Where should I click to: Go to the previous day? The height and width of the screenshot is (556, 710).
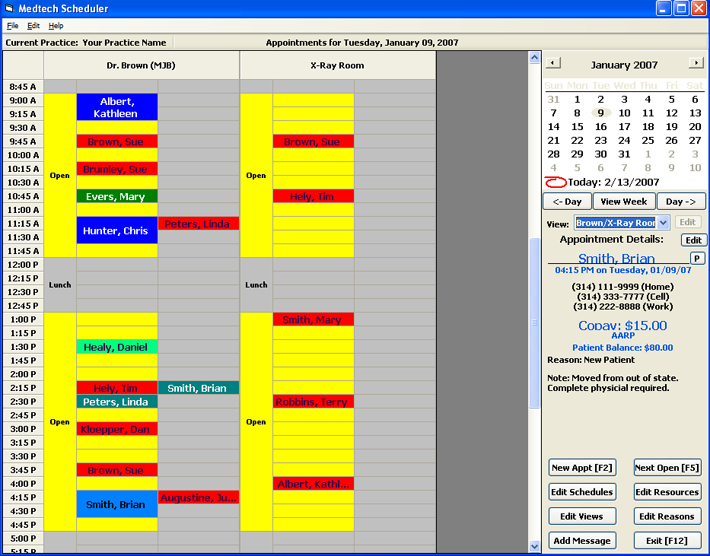(567, 201)
